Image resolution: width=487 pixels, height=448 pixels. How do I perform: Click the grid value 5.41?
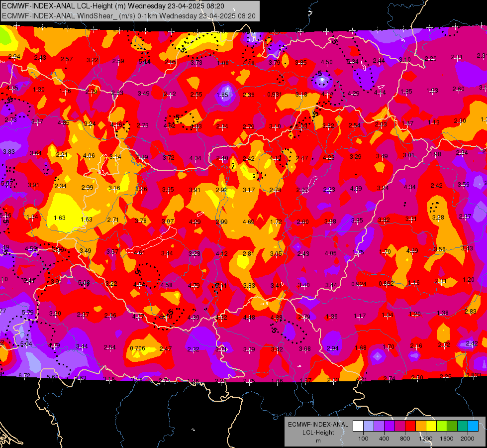point(29,281)
